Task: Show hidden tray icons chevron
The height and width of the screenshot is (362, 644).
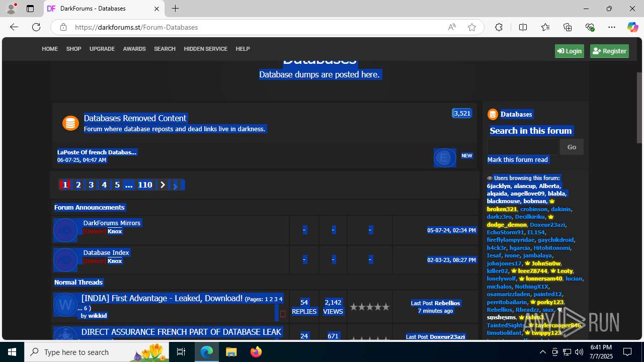Action: 543,352
